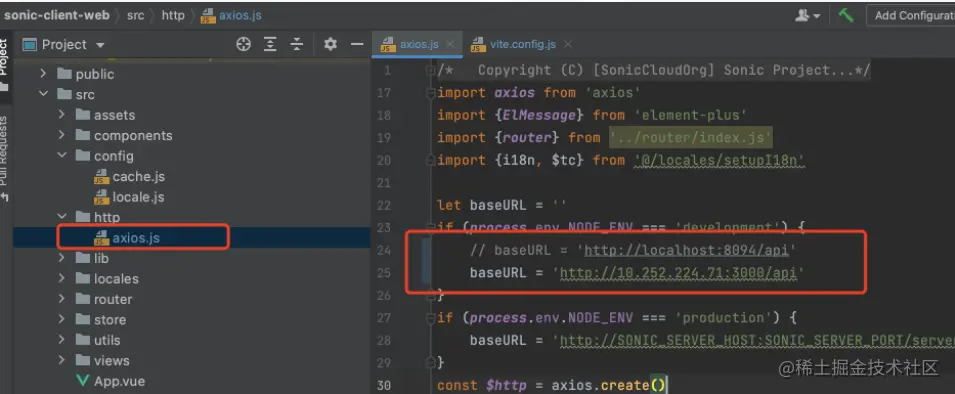Click the Collapse All icon in Project panel

click(297, 44)
